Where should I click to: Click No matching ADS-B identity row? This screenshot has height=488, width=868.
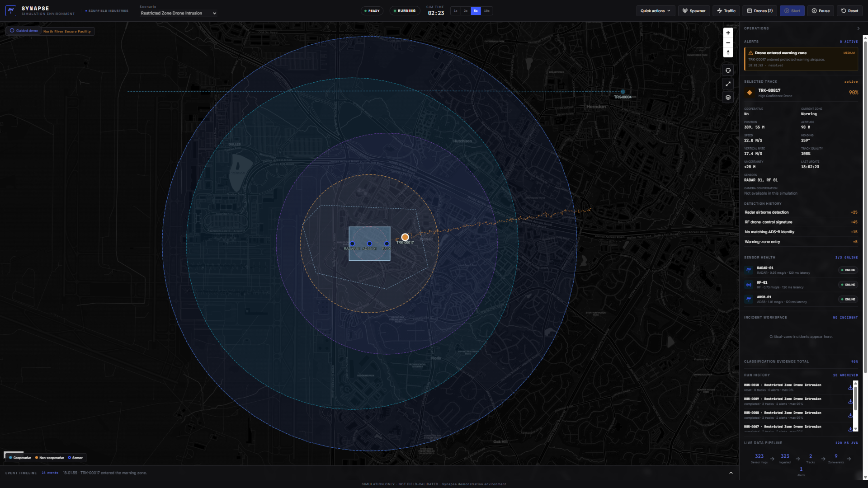pyautogui.click(x=801, y=232)
